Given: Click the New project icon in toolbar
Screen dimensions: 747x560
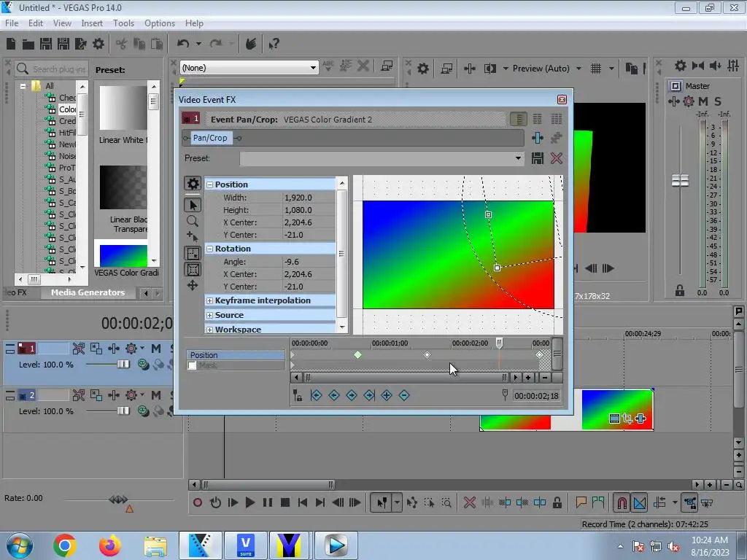Looking at the screenshot, I should point(11,44).
